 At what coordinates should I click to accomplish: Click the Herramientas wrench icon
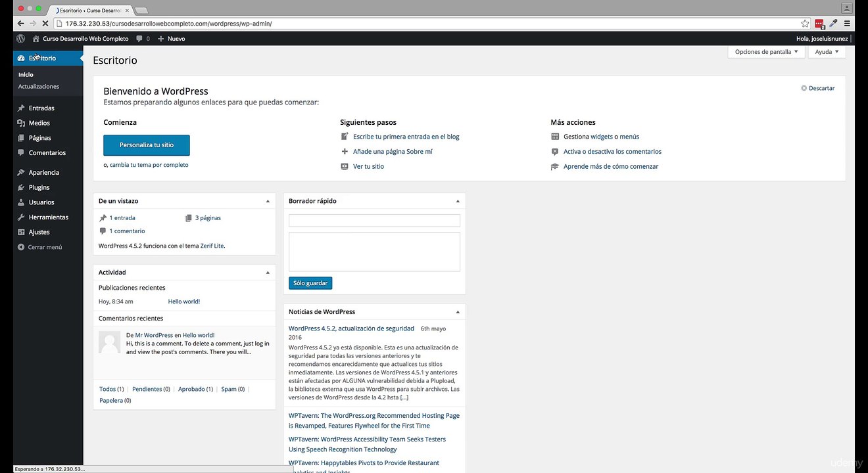click(x=21, y=217)
